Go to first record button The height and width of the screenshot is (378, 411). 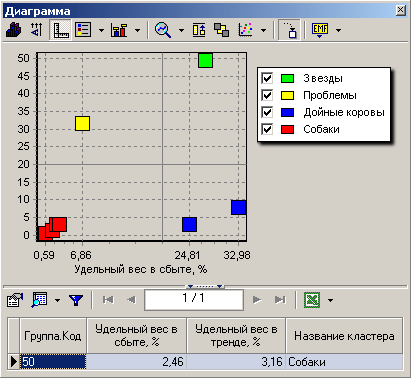pyautogui.click(x=108, y=300)
